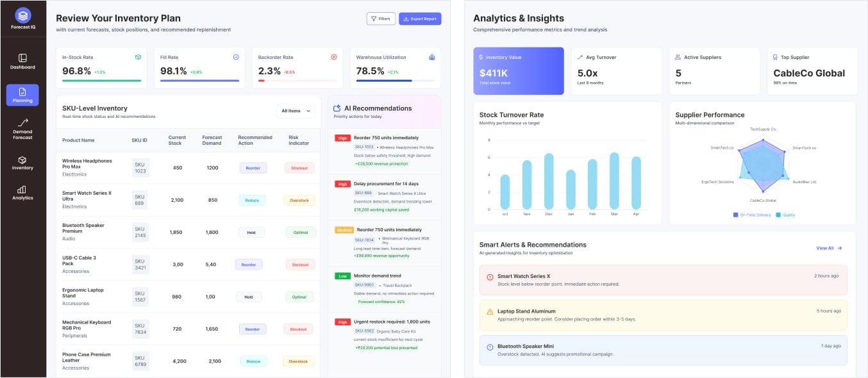868x378 pixels.
Task: Open Analytics in the sidebar
Action: tap(22, 193)
